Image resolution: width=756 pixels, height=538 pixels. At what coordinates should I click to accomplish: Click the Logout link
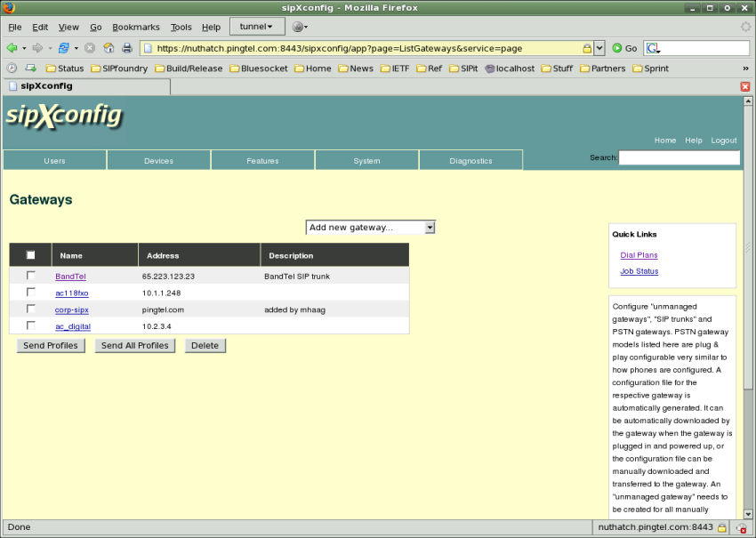tap(724, 141)
